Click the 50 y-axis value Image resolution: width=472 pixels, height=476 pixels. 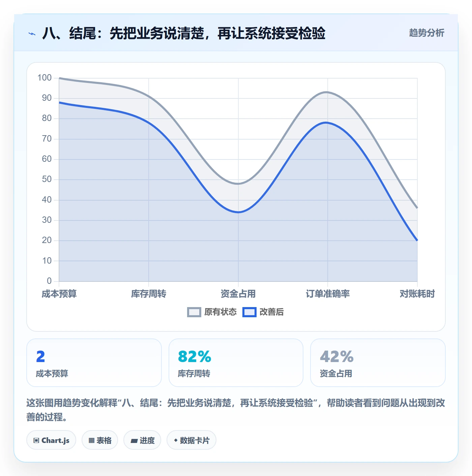pos(47,179)
